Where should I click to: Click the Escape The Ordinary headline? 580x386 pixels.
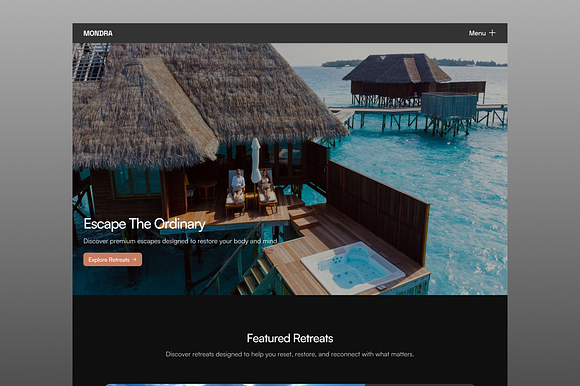[144, 224]
